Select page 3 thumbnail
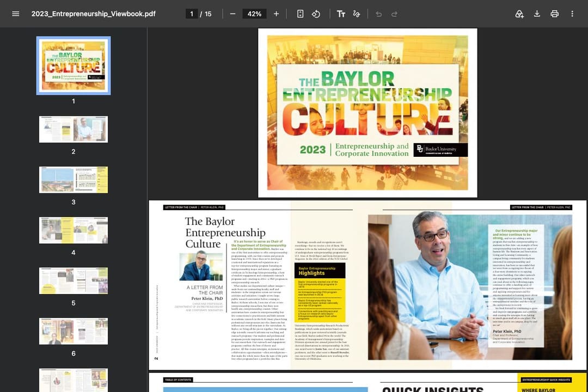This screenshot has width=588, height=392. [x=73, y=180]
